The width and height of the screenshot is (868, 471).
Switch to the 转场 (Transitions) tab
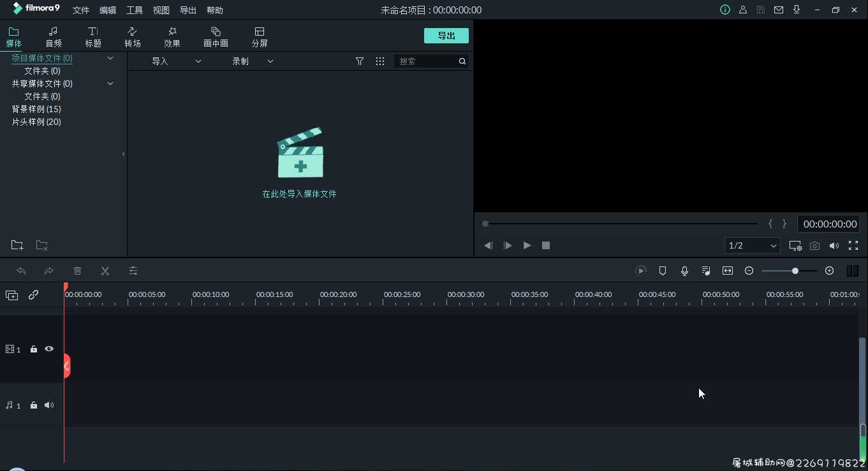[133, 37]
